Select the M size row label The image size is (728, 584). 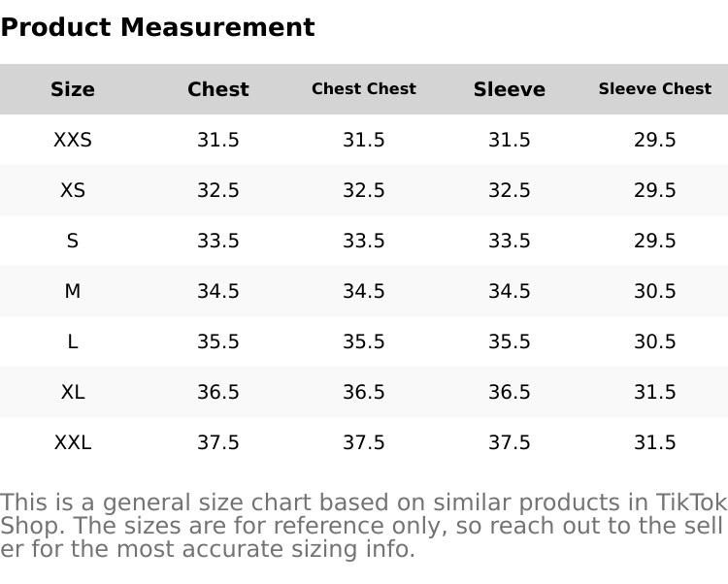click(x=73, y=292)
